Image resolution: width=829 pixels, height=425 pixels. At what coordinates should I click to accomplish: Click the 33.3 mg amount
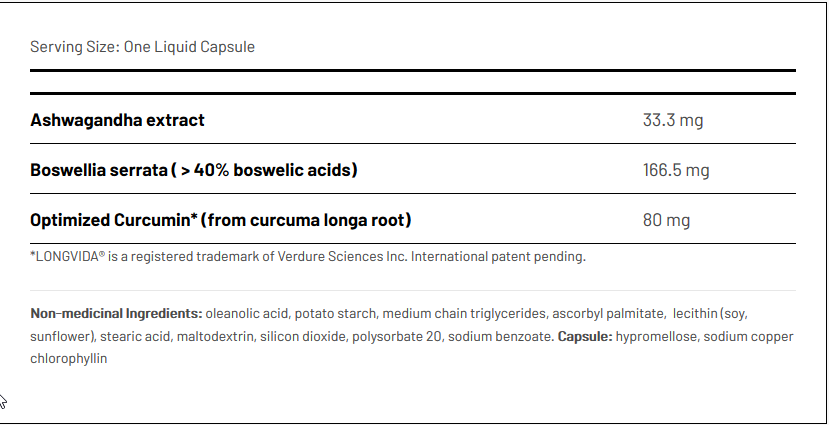click(673, 120)
